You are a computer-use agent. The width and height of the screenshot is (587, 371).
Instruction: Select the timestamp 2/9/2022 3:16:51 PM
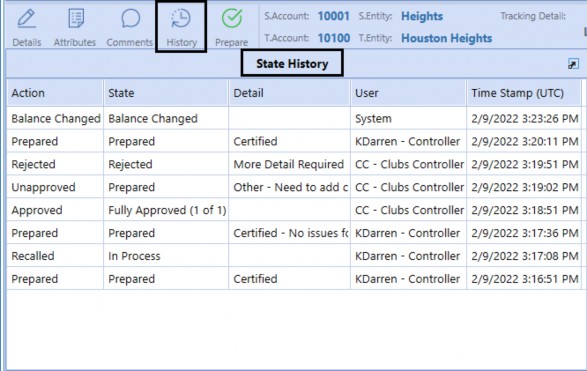pyautogui.click(x=524, y=279)
